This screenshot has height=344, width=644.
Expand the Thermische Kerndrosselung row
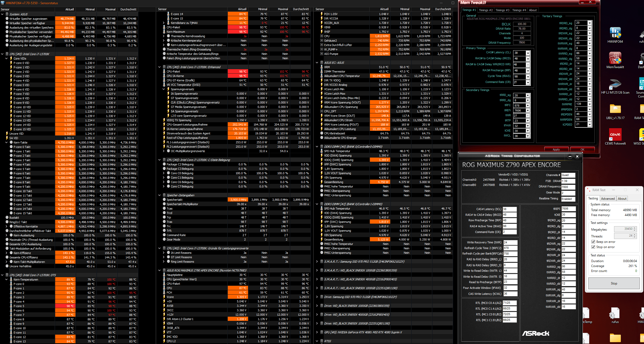tap(164, 36)
